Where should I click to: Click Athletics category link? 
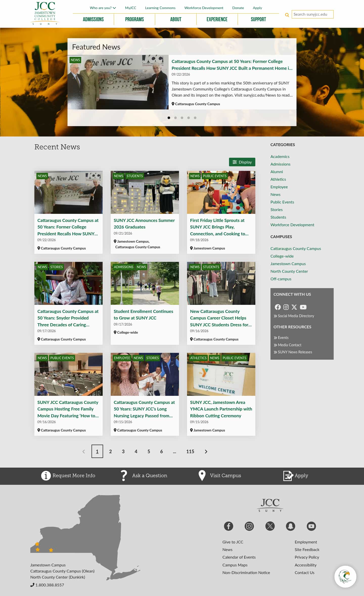pos(278,179)
